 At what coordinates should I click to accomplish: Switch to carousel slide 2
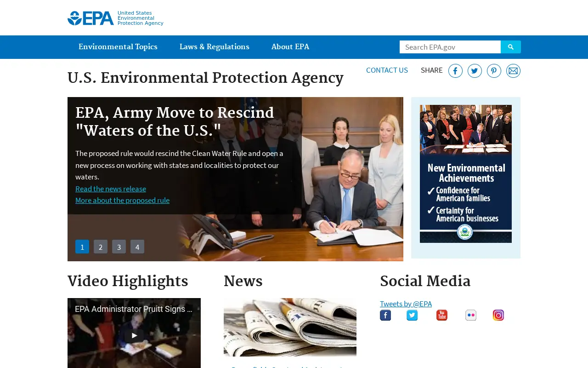coord(101,247)
